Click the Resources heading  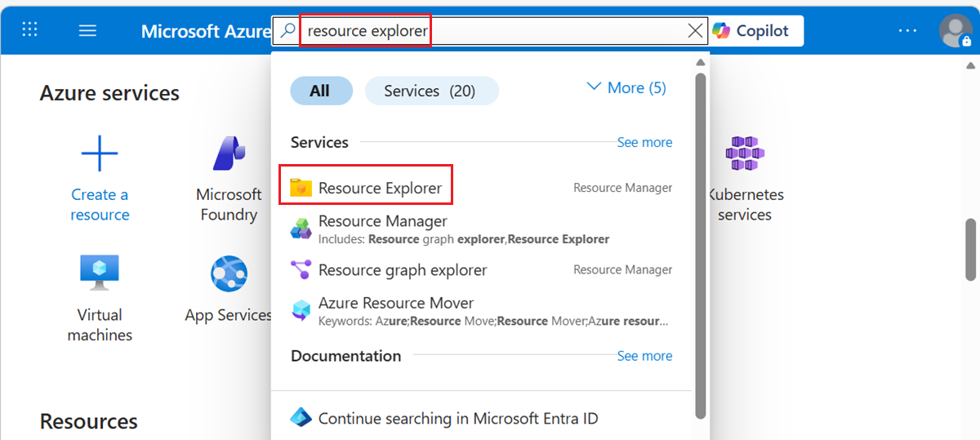pyautogui.click(x=88, y=421)
